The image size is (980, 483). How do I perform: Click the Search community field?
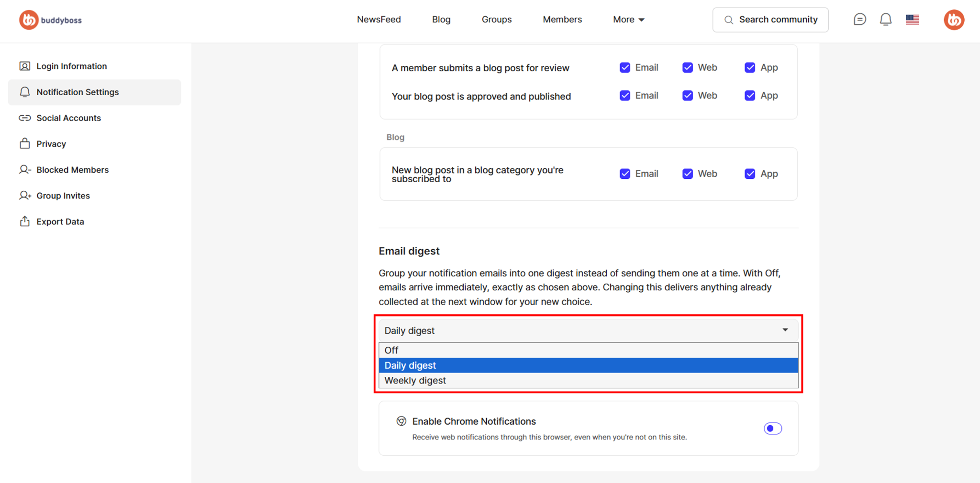click(770, 20)
